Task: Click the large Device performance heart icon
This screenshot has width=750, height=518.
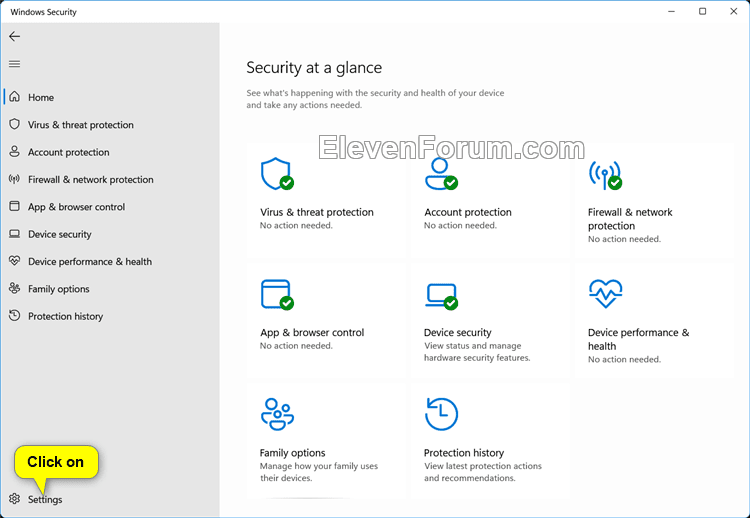Action: [605, 294]
